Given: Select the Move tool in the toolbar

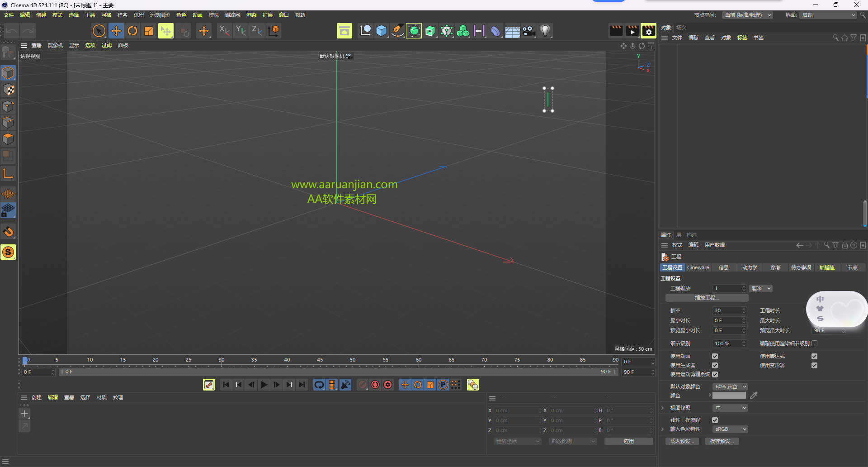Looking at the screenshot, I should click(116, 30).
